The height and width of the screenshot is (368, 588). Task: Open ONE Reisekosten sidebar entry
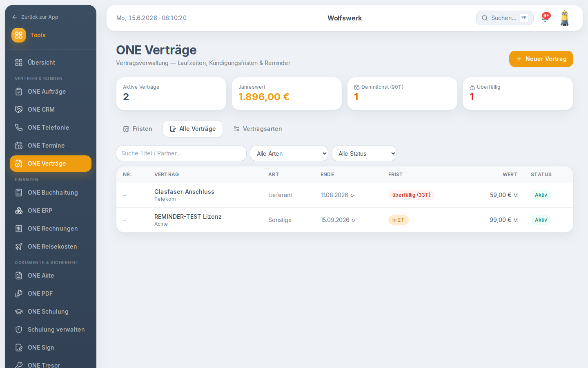(x=51, y=247)
